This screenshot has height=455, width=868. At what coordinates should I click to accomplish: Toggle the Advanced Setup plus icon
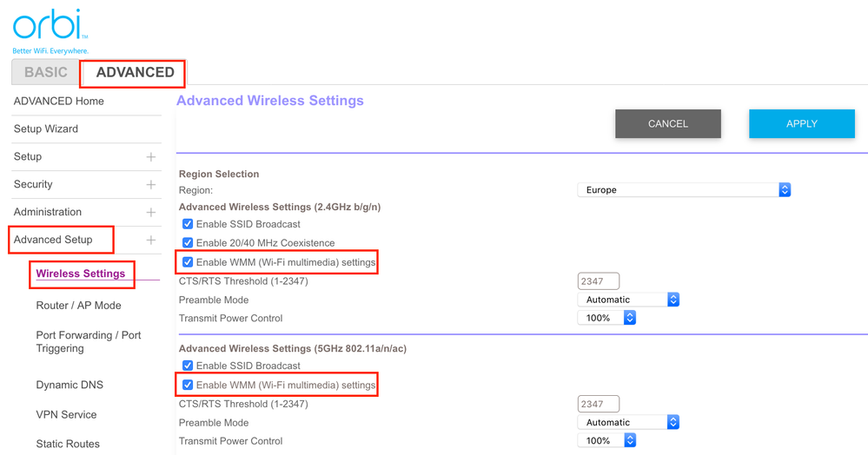150,241
